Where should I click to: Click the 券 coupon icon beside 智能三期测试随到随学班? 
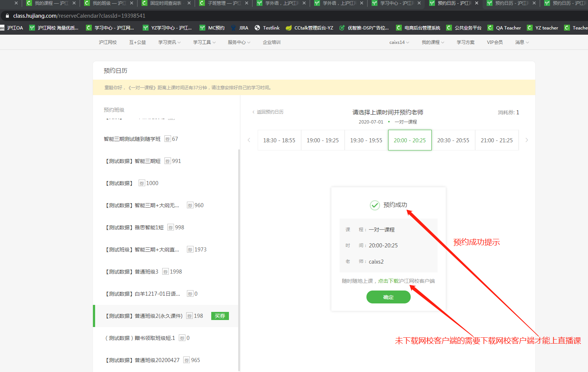[167, 139]
